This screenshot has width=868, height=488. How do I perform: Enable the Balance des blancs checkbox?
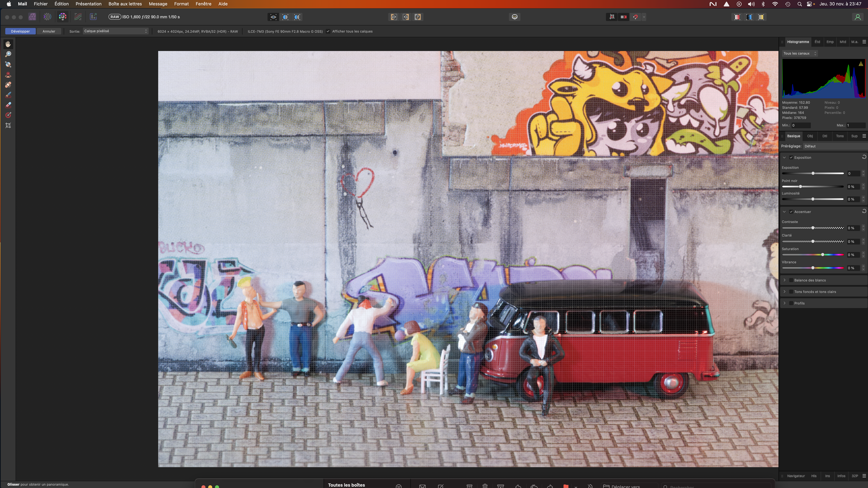tap(791, 280)
